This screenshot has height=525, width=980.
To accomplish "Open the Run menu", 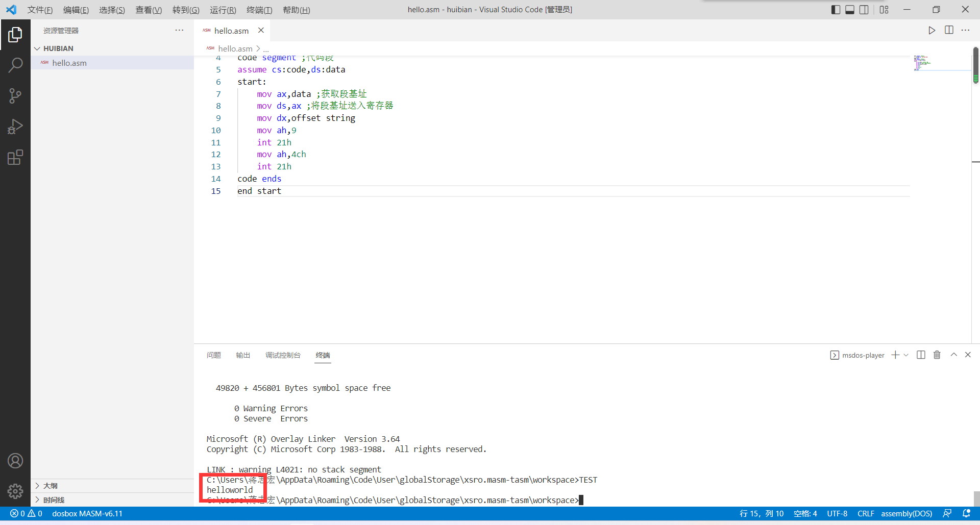I will click(x=223, y=10).
